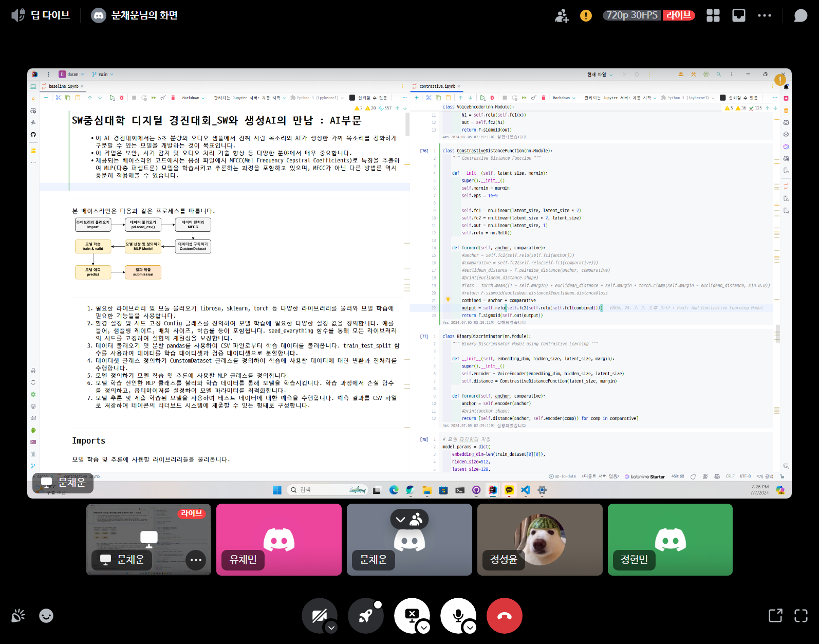Screen dimensions: 819x644
Task: Click Windows Start button in shared screen
Action: 277,490
